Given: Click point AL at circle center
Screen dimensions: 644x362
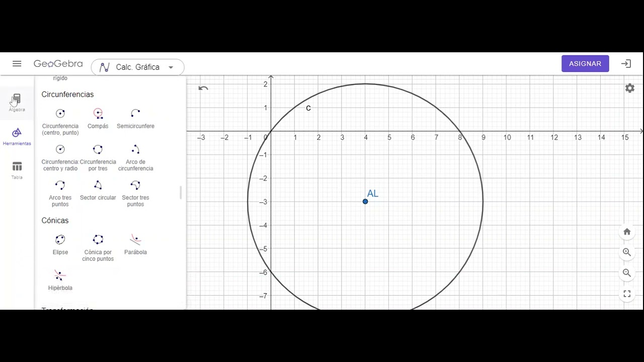Looking at the screenshot, I should (365, 202).
